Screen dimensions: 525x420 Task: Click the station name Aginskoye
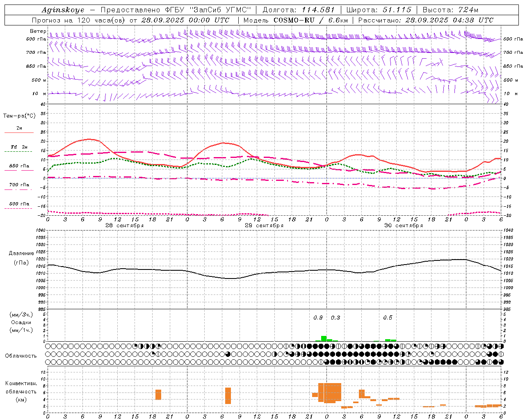tap(63, 10)
